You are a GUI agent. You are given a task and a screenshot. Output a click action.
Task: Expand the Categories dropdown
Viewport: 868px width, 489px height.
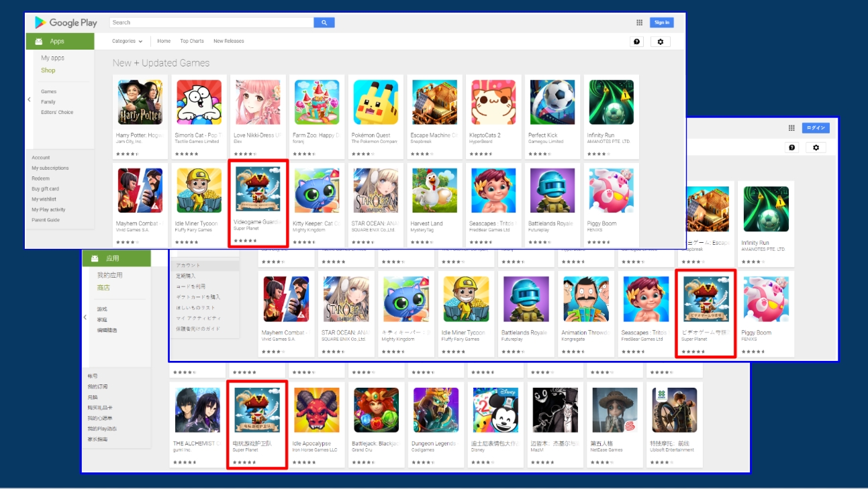pyautogui.click(x=128, y=41)
